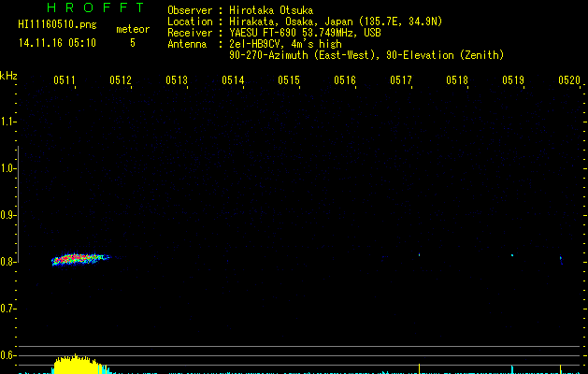This screenshot has width=588, height=374.
Task: Click the Azimuth and Elevation line
Action: pos(366,55)
